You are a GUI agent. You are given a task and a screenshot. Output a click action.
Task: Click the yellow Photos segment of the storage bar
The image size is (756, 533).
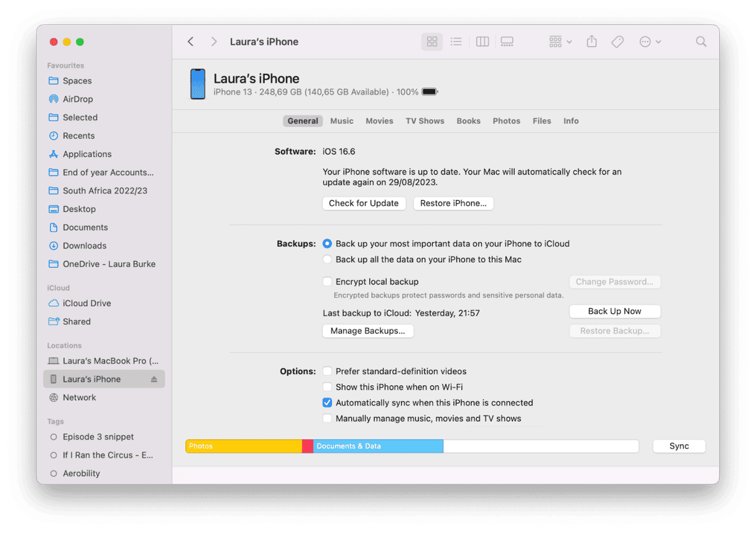[x=242, y=445]
